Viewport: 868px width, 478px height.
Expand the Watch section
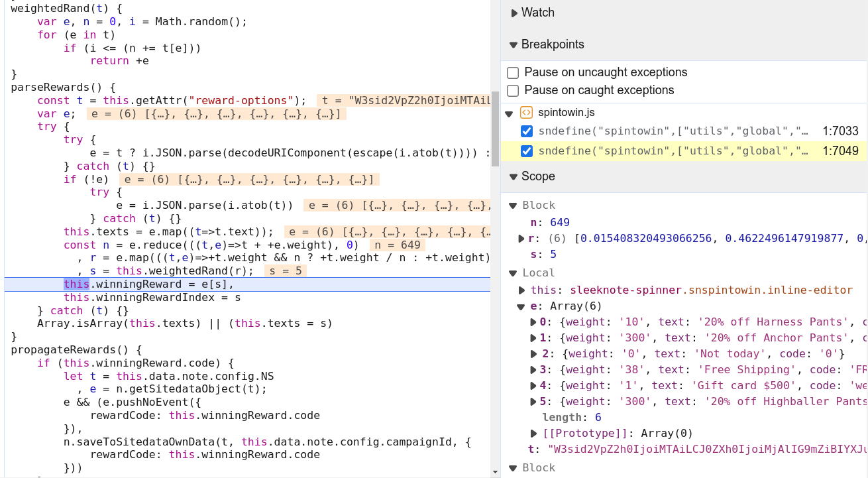click(x=514, y=13)
